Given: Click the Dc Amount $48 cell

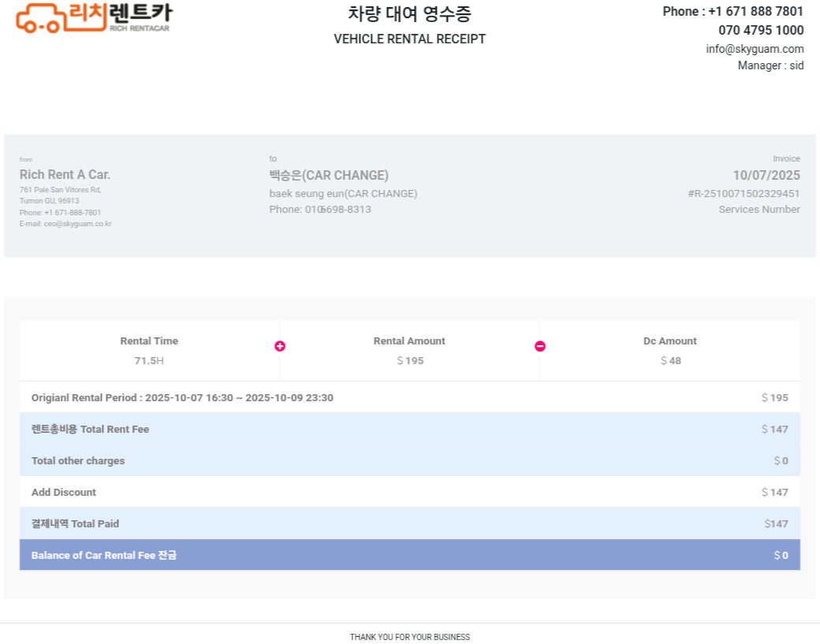Looking at the screenshot, I should click(669, 351).
